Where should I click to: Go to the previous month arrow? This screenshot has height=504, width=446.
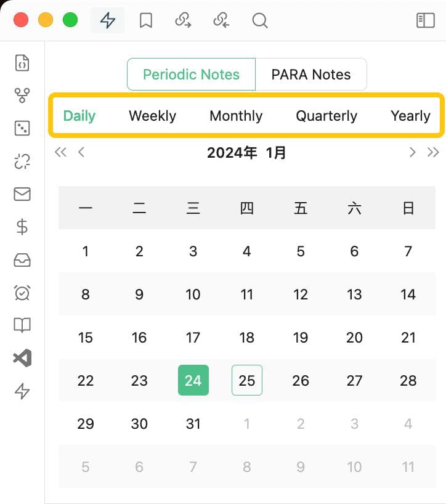point(81,152)
